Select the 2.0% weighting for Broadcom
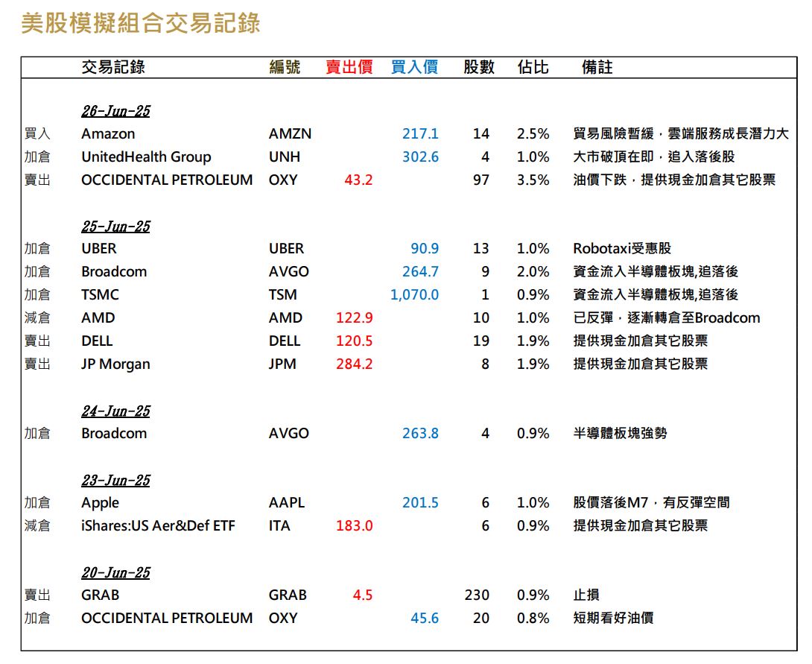 (x=533, y=272)
